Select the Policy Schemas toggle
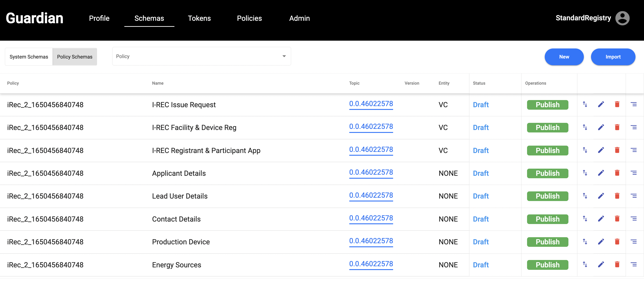This screenshot has width=644, height=285. pyautogui.click(x=74, y=57)
